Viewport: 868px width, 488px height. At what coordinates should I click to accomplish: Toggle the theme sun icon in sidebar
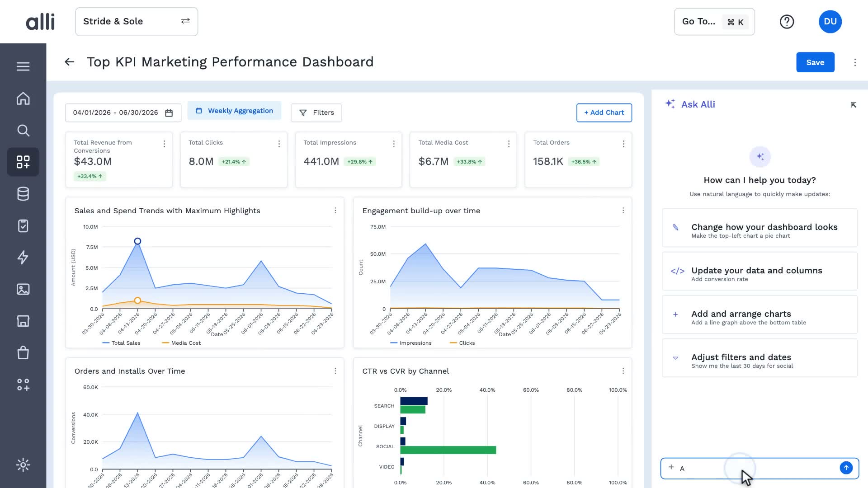pos(23,465)
